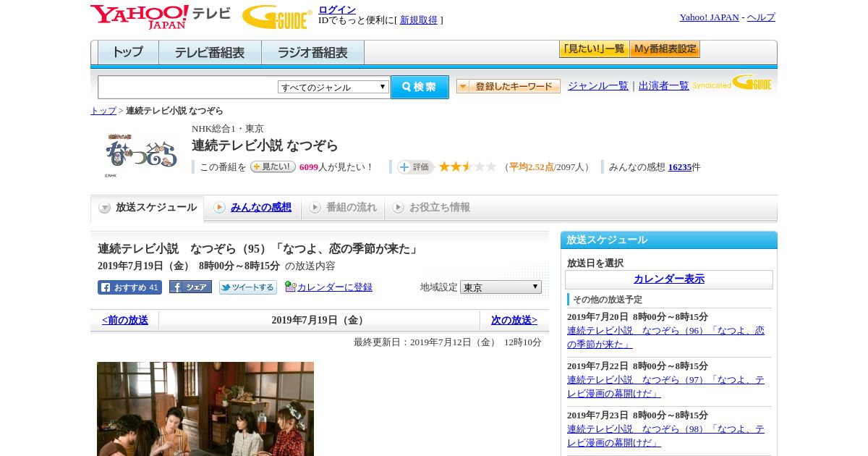This screenshot has height=456, width=868.
Task: Switch to the テレビ番組表 tab
Action: [x=210, y=53]
